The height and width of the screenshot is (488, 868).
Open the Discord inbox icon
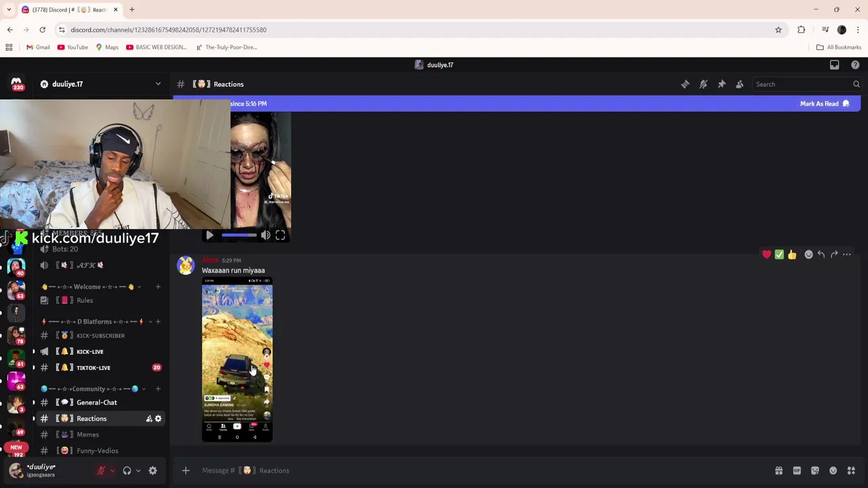point(835,65)
